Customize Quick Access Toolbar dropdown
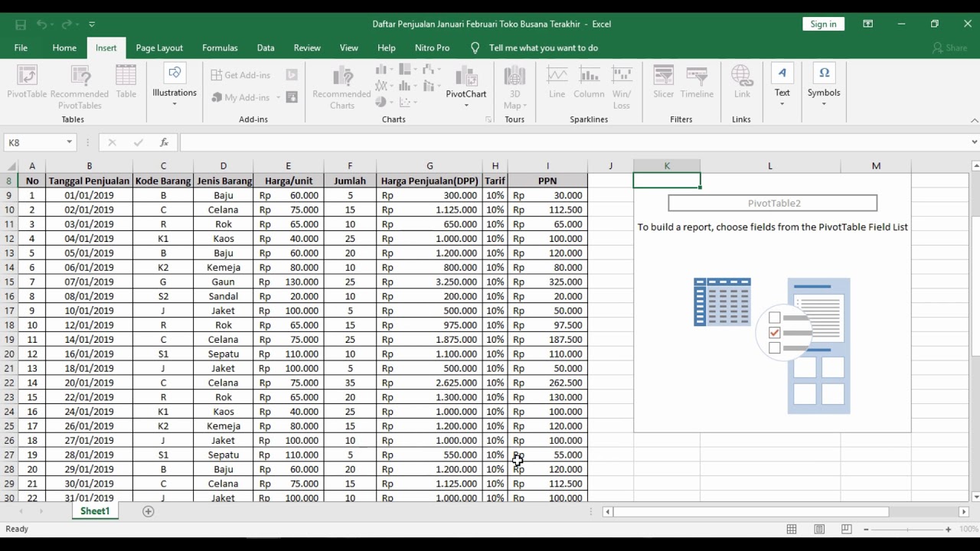The image size is (980, 551). (x=92, y=24)
